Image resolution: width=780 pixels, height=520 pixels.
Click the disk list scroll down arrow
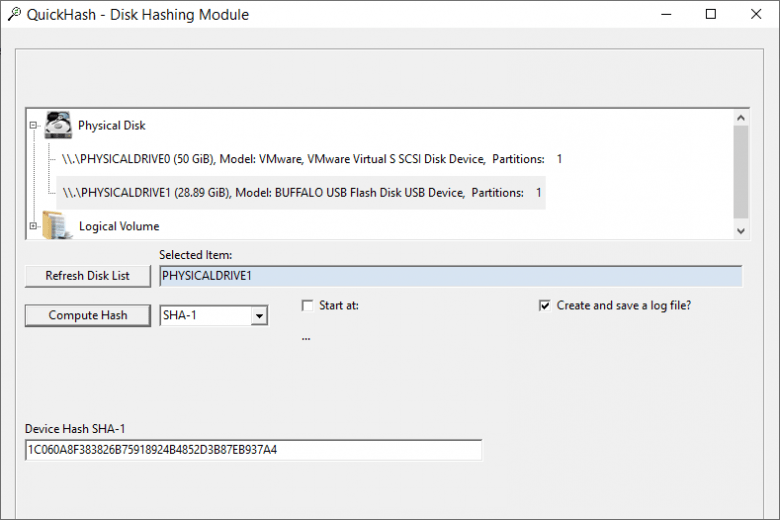tap(741, 231)
